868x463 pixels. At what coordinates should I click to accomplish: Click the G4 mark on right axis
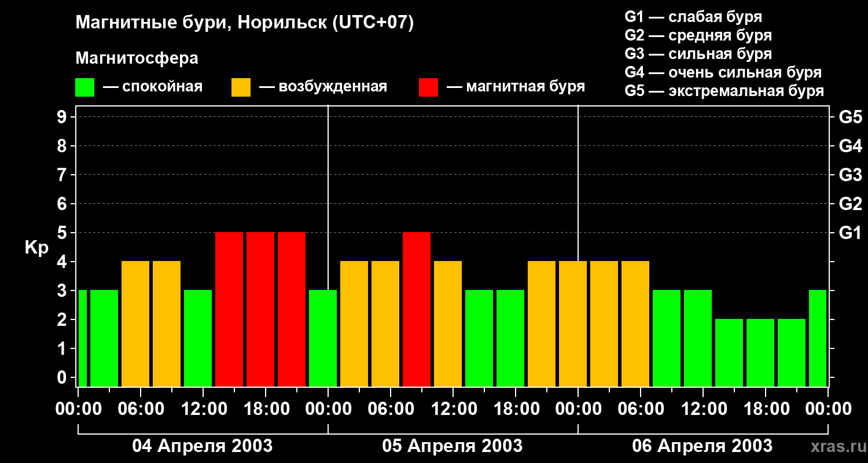point(851,146)
